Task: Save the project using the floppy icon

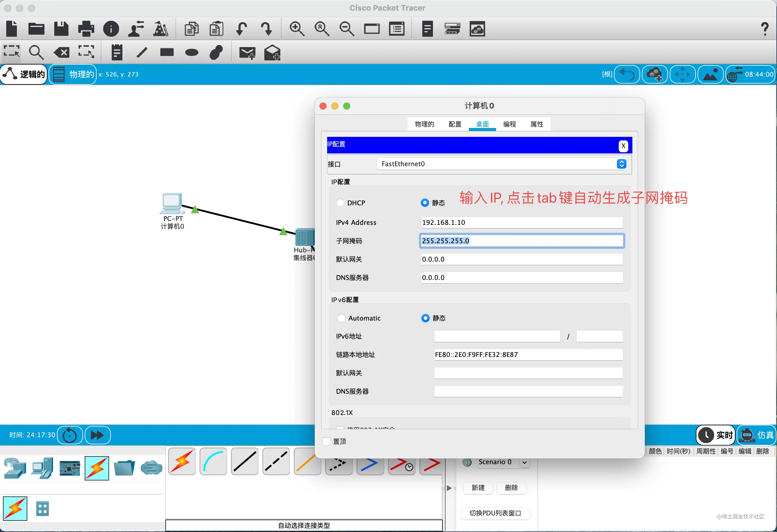Action: point(61,29)
